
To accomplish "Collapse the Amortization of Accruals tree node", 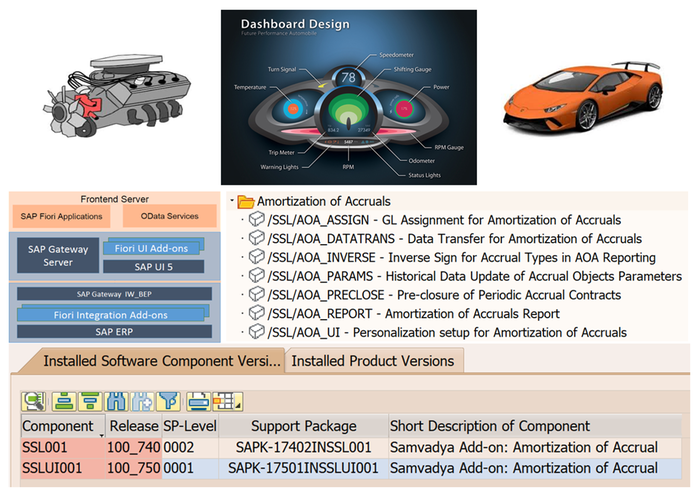I will 232,200.
